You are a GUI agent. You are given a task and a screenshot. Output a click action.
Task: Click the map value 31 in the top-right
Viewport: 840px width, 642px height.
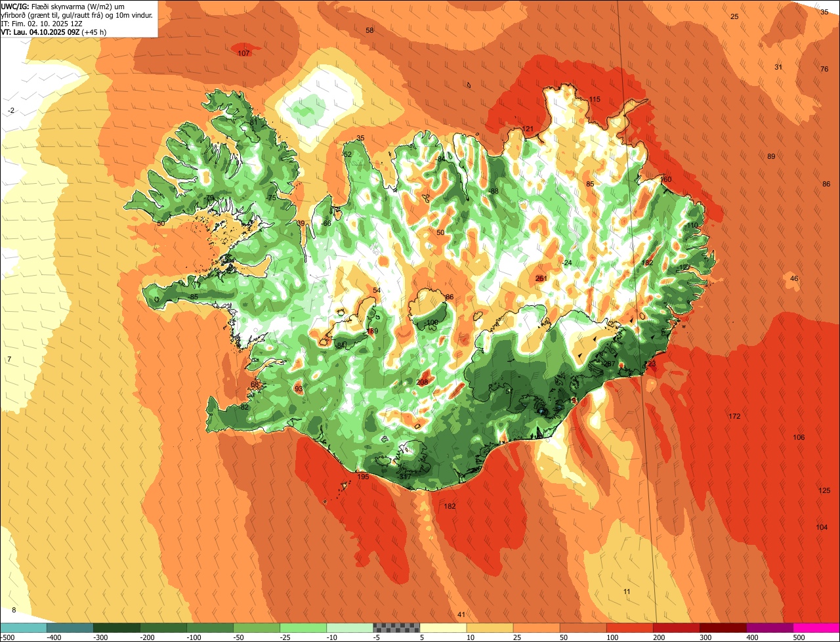point(778,67)
